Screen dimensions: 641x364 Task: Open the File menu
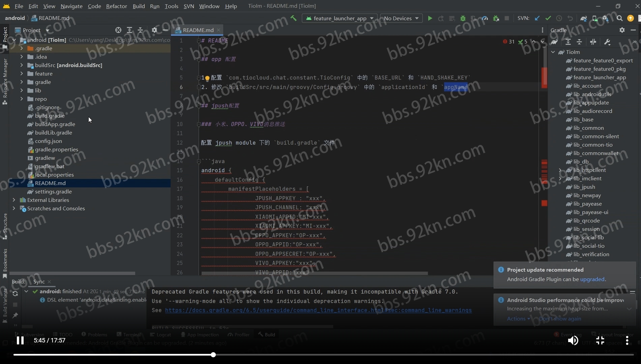pos(19,6)
